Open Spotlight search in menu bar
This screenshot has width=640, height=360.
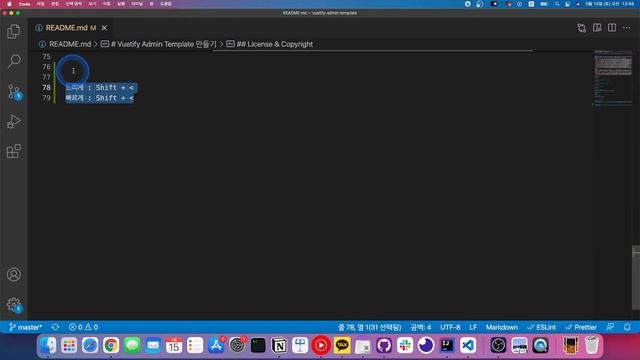[557, 4]
